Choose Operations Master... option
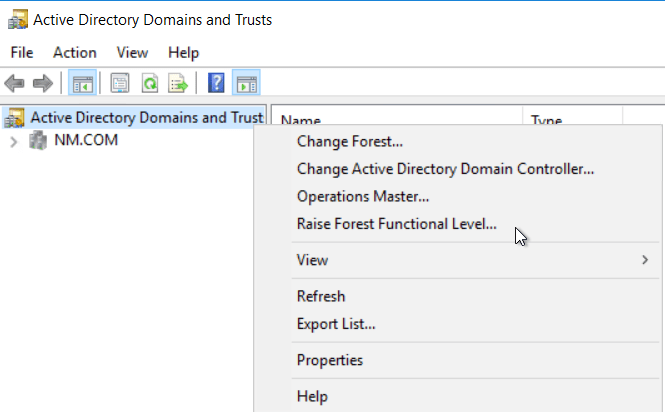The image size is (665, 412). (x=363, y=196)
